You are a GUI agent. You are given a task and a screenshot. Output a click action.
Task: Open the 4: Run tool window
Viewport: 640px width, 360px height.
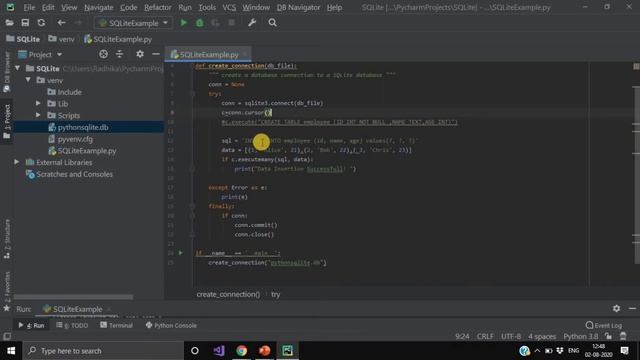pos(31,325)
